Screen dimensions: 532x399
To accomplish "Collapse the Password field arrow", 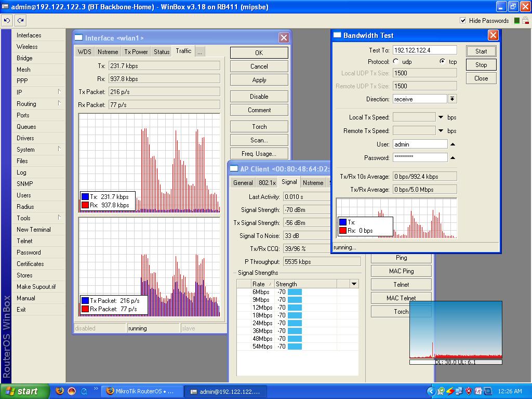I will [x=453, y=158].
